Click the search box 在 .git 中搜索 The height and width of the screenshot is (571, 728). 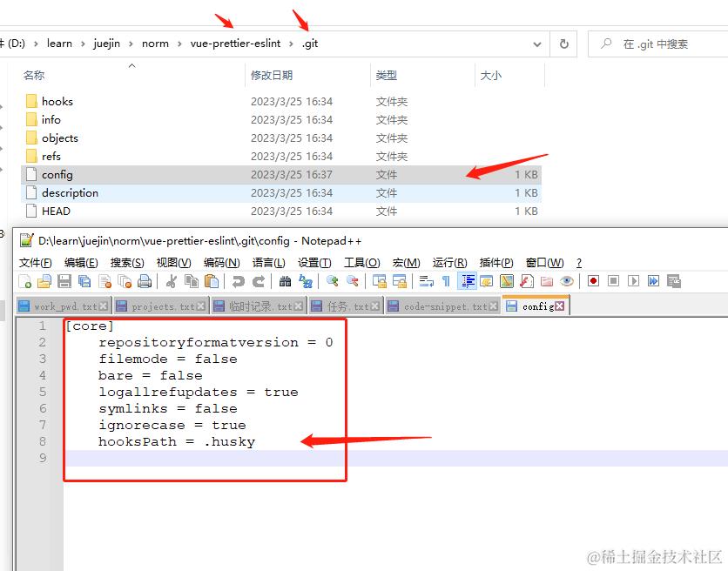(657, 44)
